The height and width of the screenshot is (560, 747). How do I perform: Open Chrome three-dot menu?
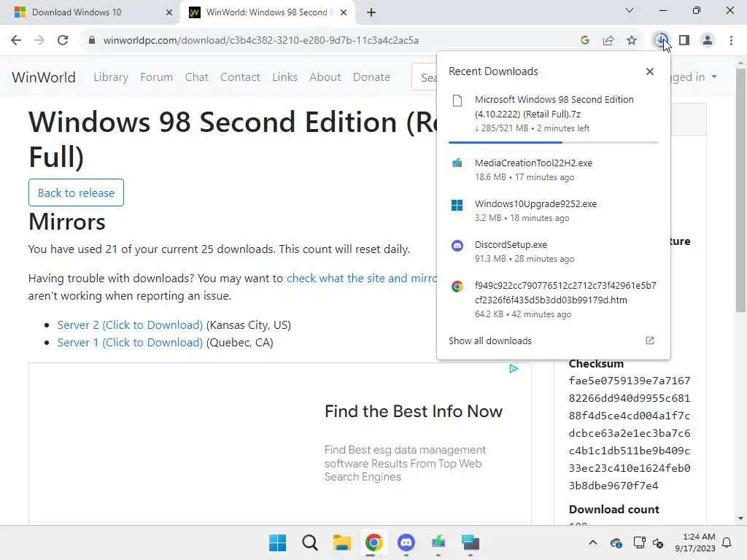731,40
